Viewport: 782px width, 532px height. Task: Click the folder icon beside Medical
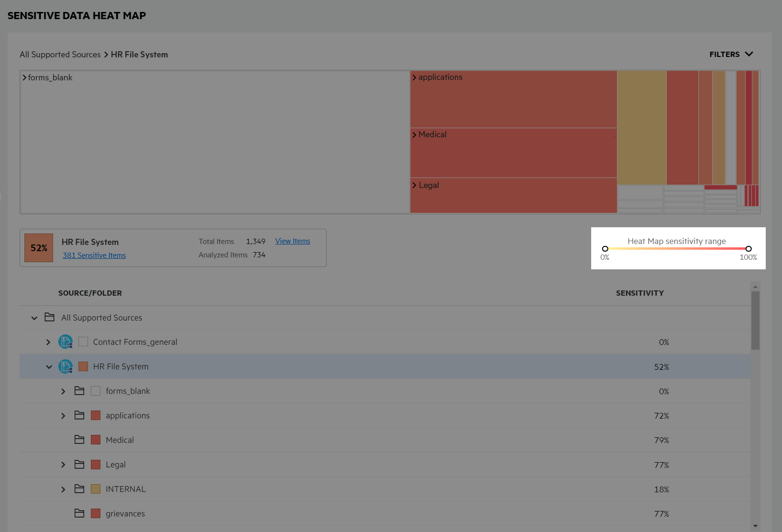tap(79, 440)
